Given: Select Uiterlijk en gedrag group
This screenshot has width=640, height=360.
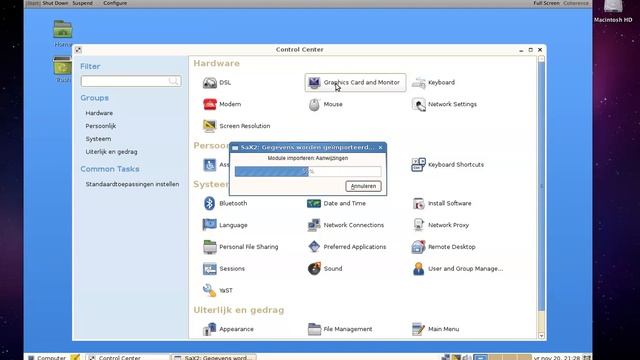Looking at the screenshot, I should (111, 152).
